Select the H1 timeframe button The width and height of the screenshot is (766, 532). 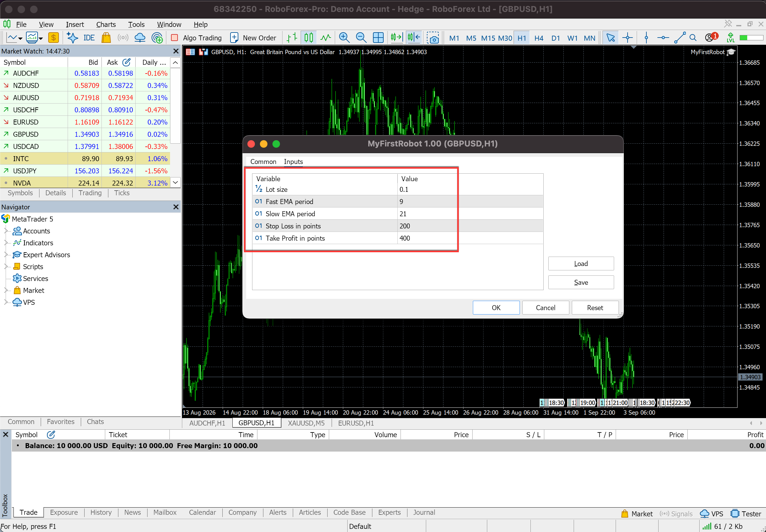coord(522,38)
